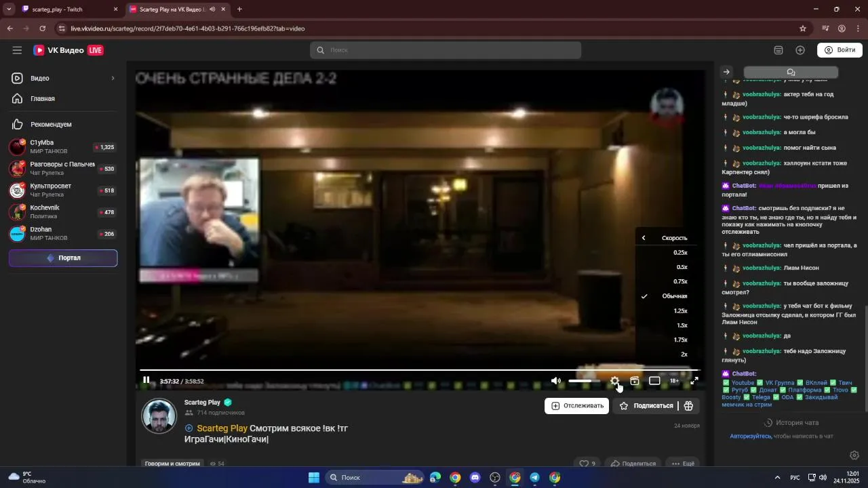Close player settings via gear icon
This screenshot has width=868, height=488.
[x=615, y=381]
